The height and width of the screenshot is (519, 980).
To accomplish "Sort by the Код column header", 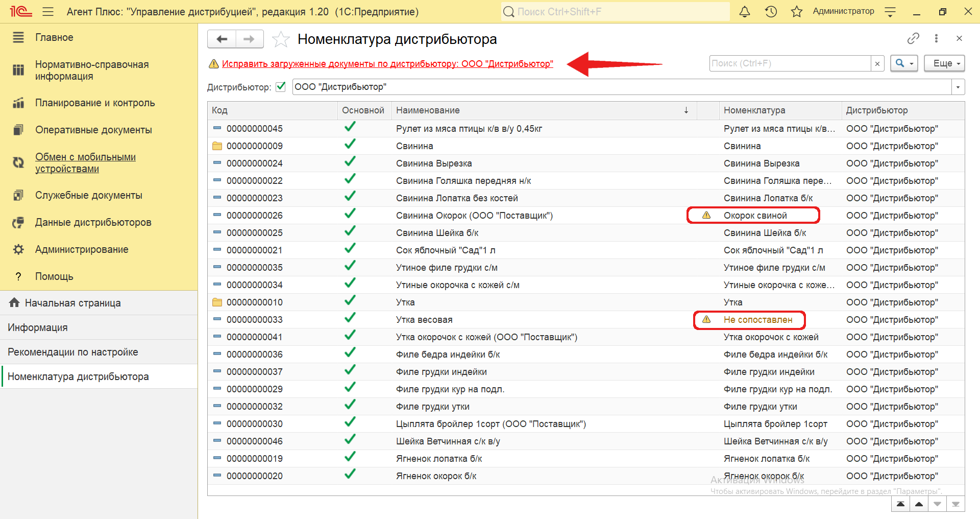I will (273, 110).
